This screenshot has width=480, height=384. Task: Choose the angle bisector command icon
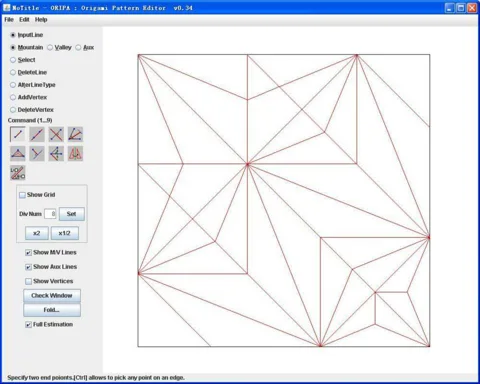[75, 134]
